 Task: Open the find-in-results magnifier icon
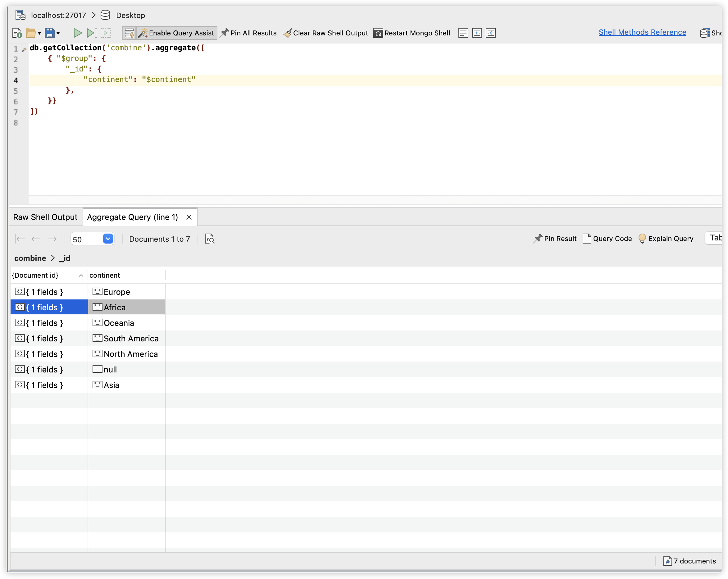(x=209, y=239)
